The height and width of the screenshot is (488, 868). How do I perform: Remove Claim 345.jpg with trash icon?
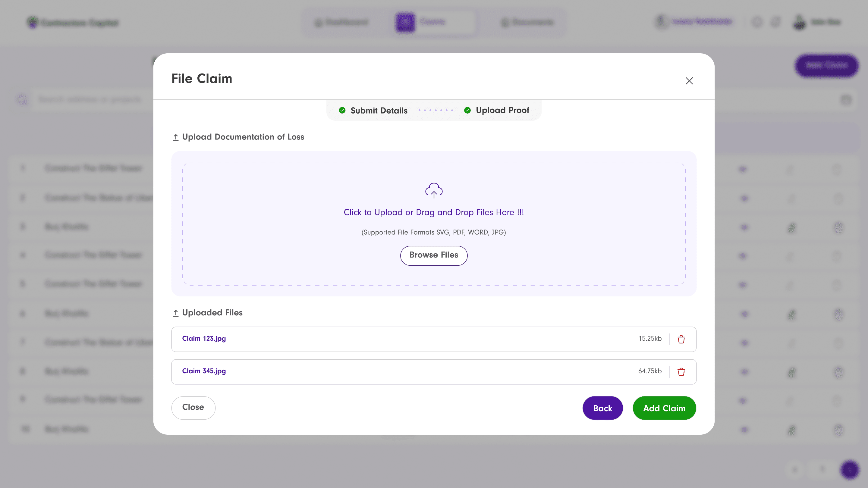[681, 372]
